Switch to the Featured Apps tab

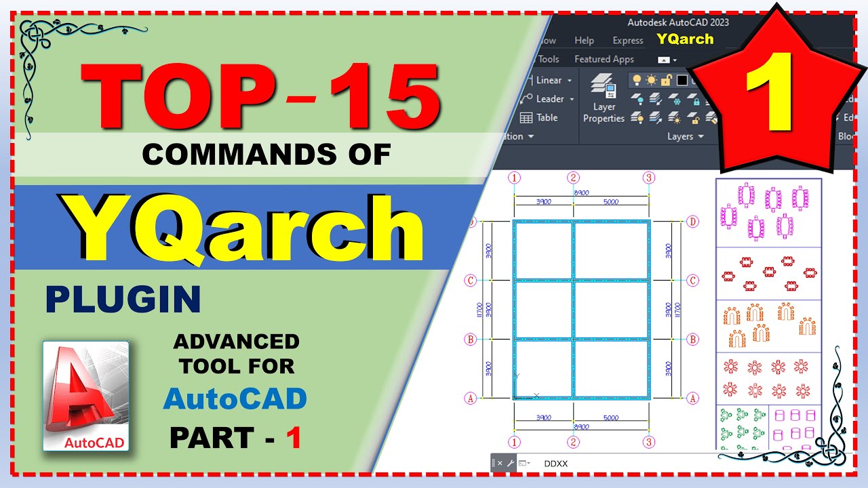coord(604,59)
